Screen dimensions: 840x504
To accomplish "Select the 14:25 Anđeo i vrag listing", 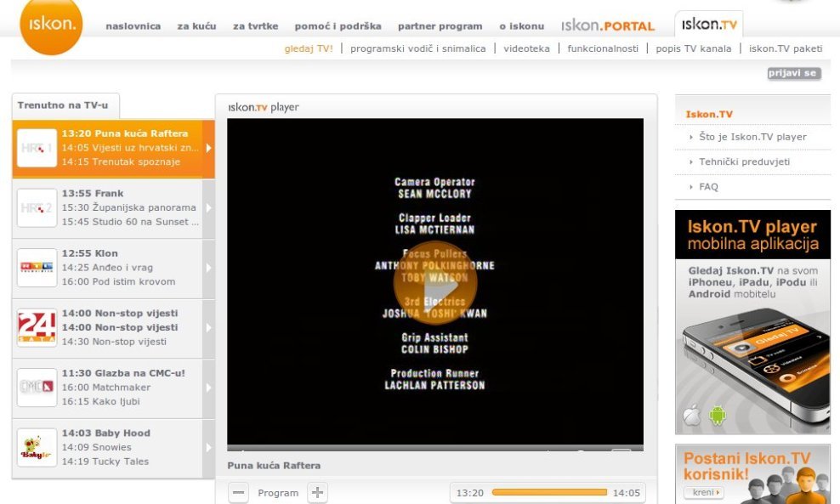I will 107,267.
